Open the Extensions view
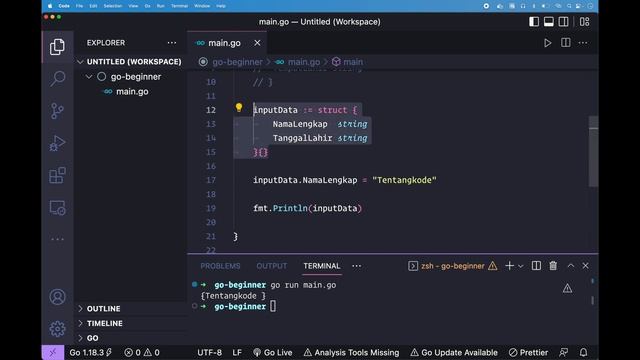The width and height of the screenshot is (640, 360). click(57, 175)
